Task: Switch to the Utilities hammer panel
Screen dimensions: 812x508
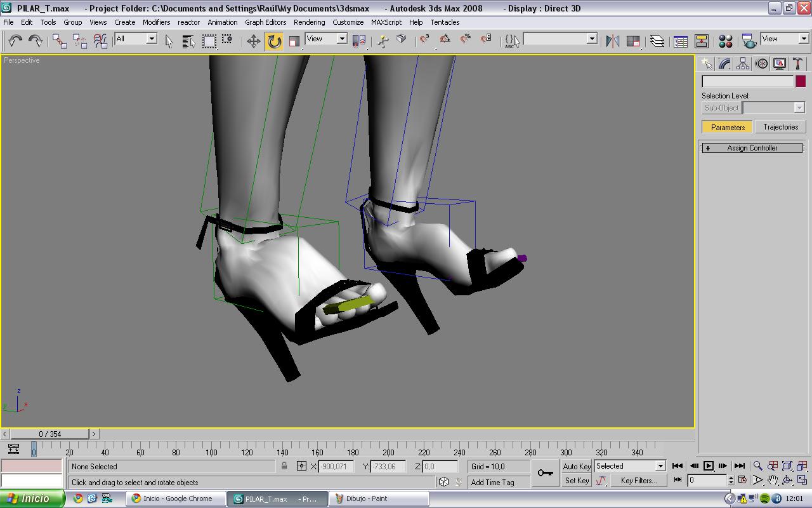Action: 797,63
